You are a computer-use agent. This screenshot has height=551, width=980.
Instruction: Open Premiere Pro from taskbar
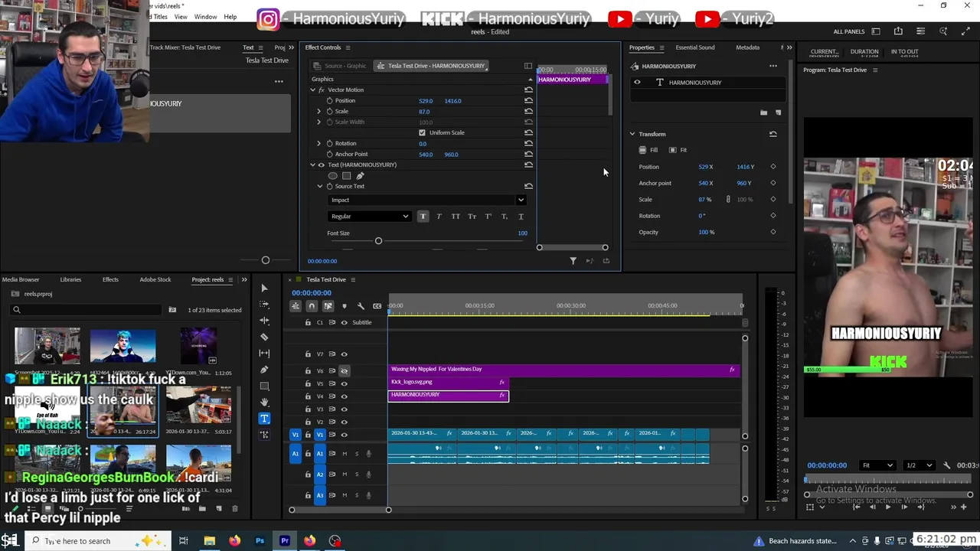(285, 541)
